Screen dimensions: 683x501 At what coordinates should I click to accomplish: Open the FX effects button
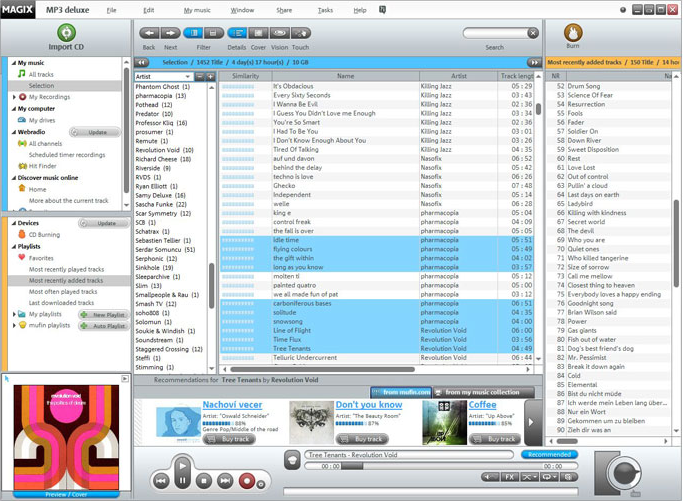tap(509, 477)
